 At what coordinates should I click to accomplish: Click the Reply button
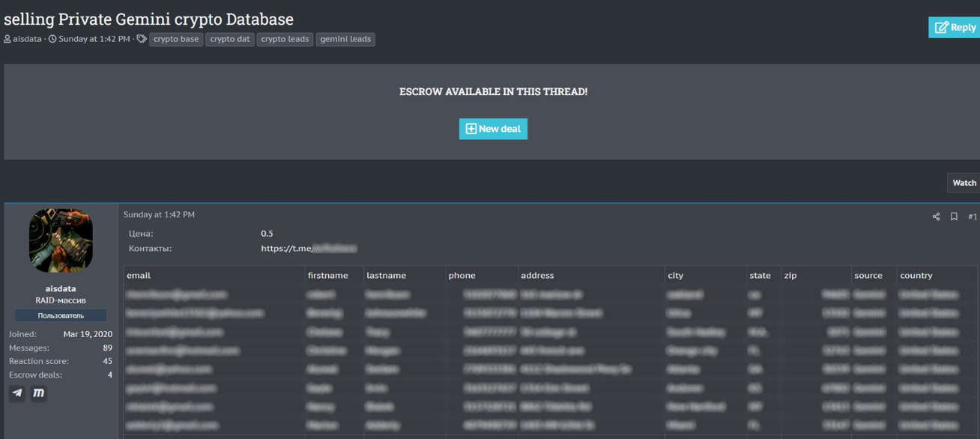[x=954, y=27]
